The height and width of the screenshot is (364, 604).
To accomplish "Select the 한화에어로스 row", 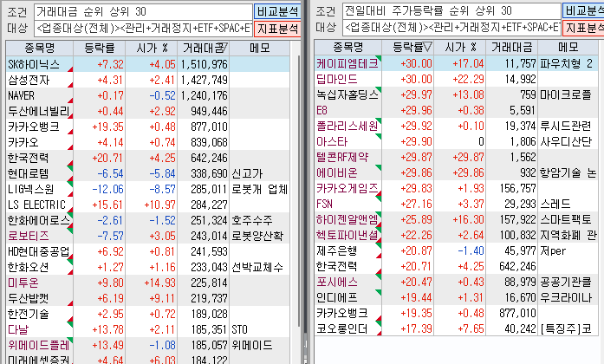I will pos(147,220).
